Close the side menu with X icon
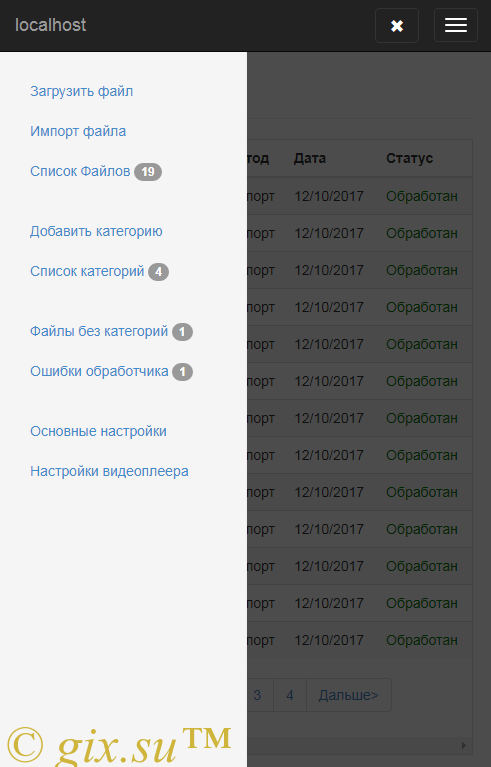Image resolution: width=491 pixels, height=767 pixels. [397, 25]
